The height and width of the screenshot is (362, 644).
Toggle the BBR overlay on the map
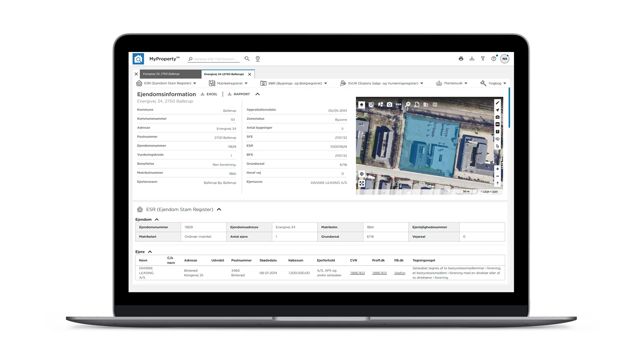[x=398, y=104]
